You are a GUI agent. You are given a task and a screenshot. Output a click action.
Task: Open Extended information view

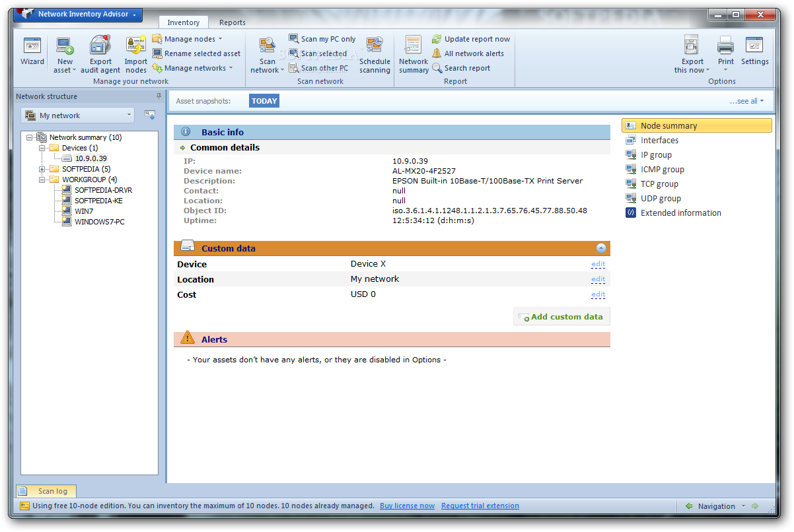click(681, 213)
